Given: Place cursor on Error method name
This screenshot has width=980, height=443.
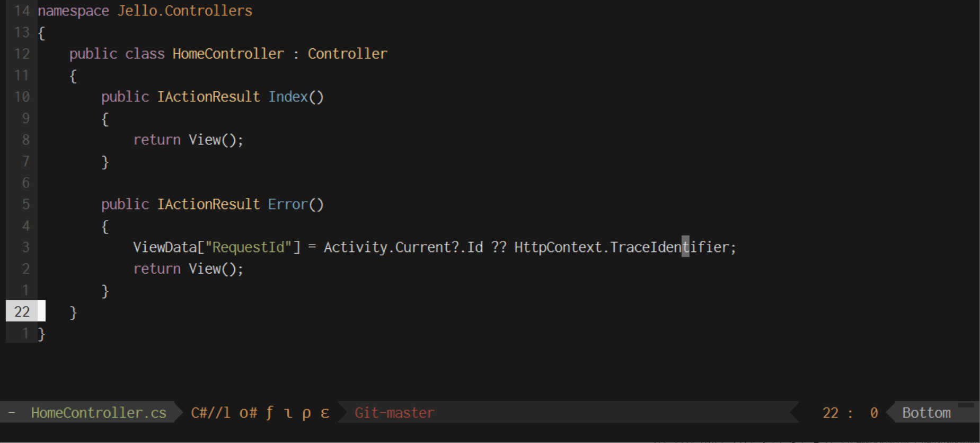Looking at the screenshot, I should pyautogui.click(x=288, y=204).
